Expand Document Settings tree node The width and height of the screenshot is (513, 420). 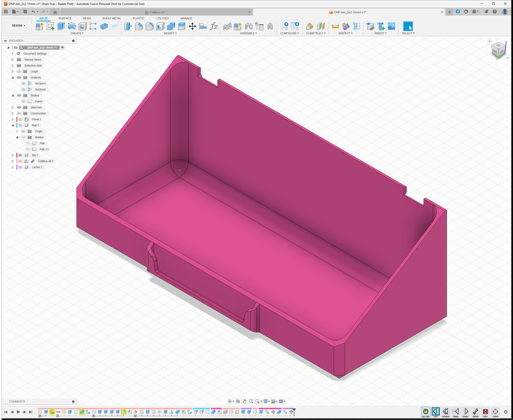[13, 54]
